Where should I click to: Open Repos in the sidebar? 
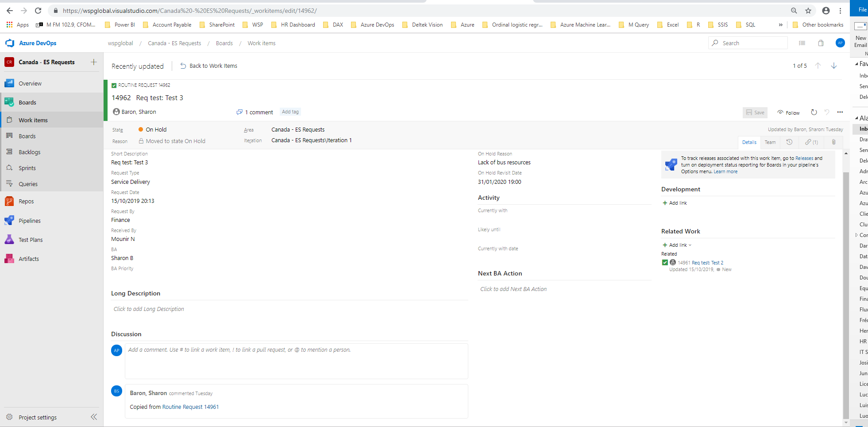(x=26, y=201)
